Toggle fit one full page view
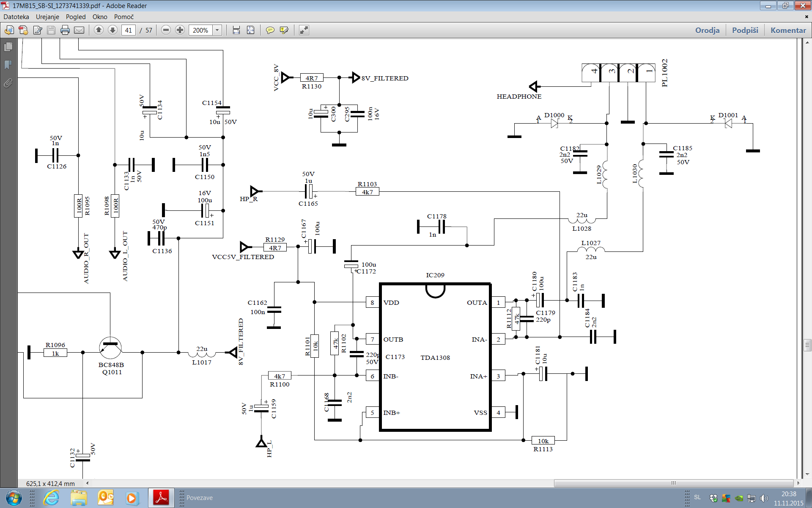Screen dimensions: 812x508 coord(251,30)
